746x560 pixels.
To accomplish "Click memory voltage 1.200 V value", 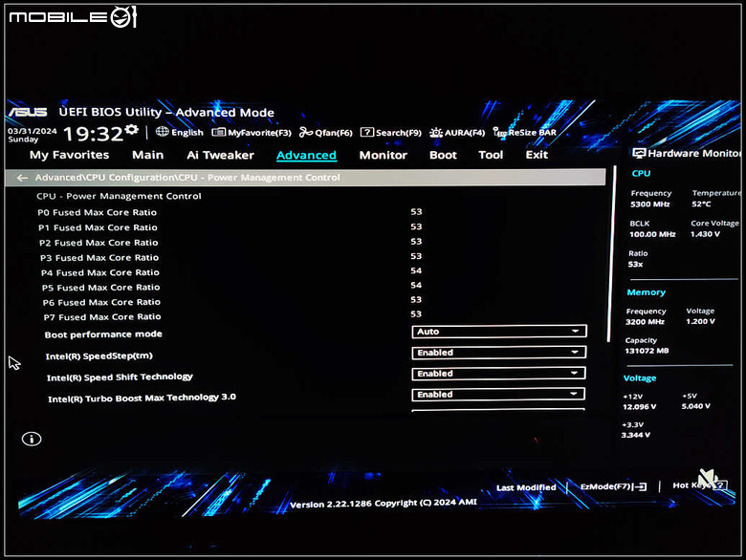I will (700, 321).
